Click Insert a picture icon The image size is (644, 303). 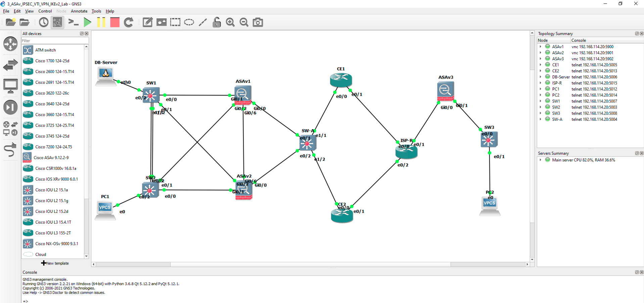point(162,23)
